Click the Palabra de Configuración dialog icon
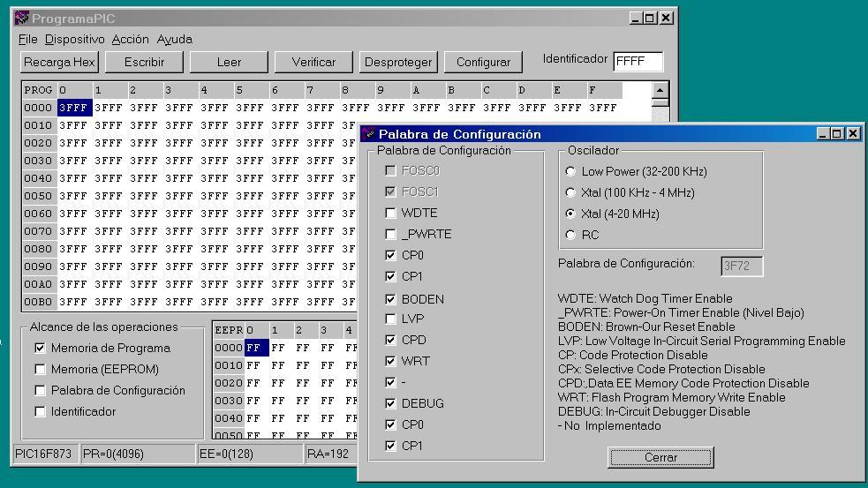The width and height of the screenshot is (868, 488). pyautogui.click(x=368, y=134)
